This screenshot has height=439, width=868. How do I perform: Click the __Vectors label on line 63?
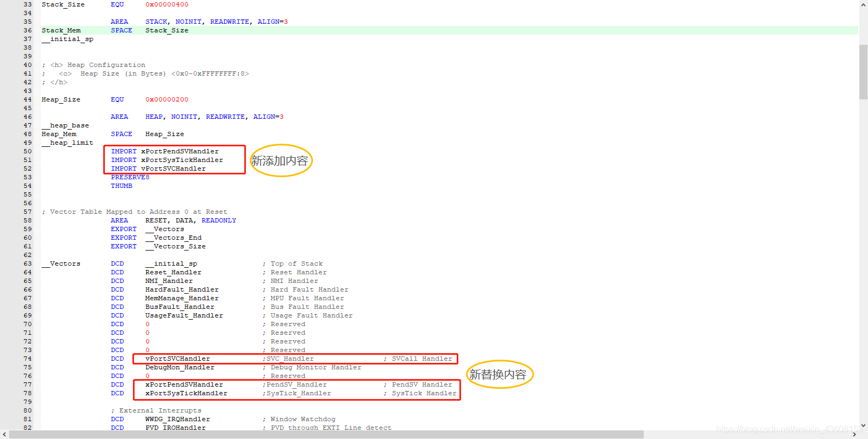[x=61, y=264]
